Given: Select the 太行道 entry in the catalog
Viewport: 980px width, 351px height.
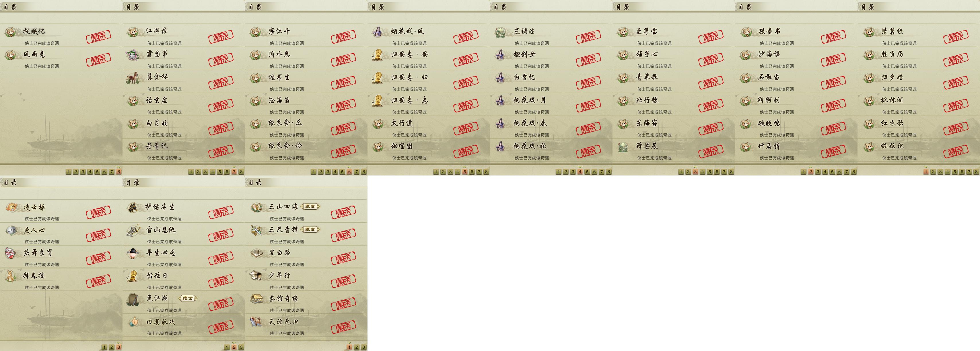Looking at the screenshot, I should pos(429,127).
